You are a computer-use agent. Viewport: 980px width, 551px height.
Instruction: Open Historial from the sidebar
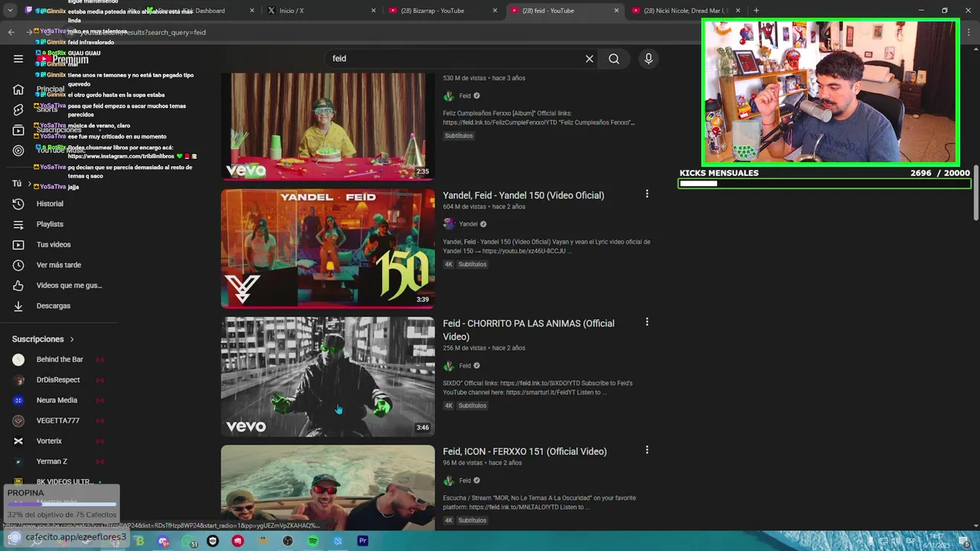click(x=50, y=204)
